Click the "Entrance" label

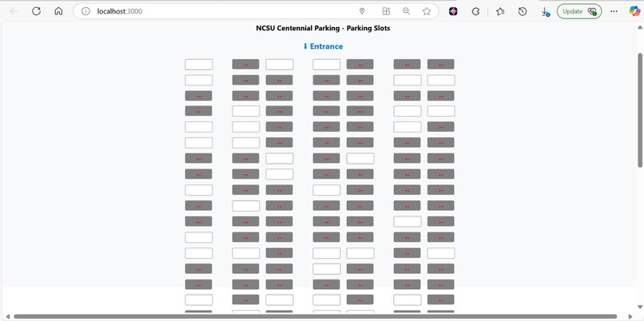coord(323,46)
